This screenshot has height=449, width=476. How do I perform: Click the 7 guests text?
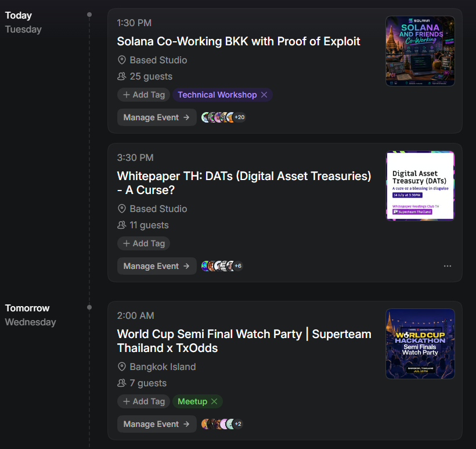(x=148, y=383)
